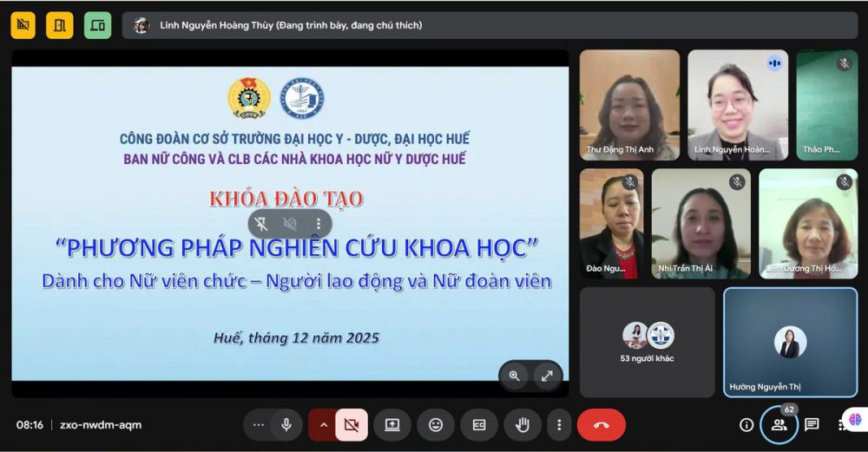
Task: Zoom into the shared presentation
Action: coord(514,376)
